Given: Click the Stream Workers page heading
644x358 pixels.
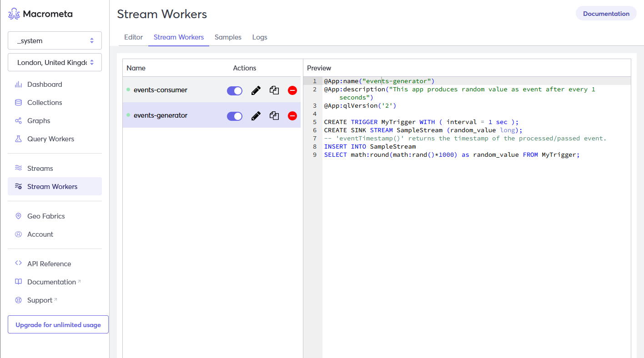Looking at the screenshot, I should (162, 14).
